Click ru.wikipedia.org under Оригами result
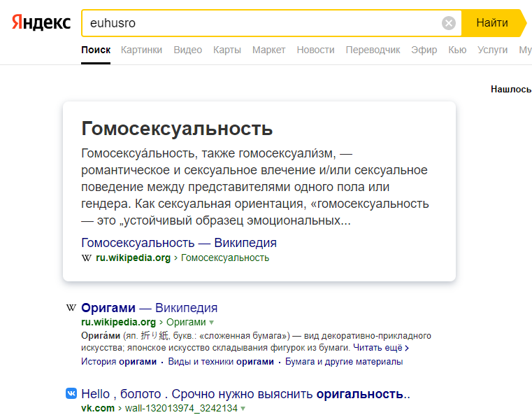 (x=118, y=322)
